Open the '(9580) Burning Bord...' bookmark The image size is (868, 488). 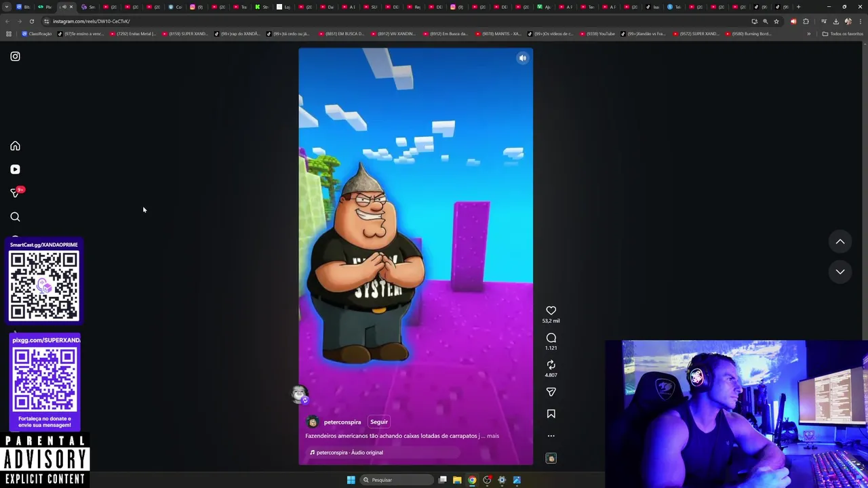[748, 34]
